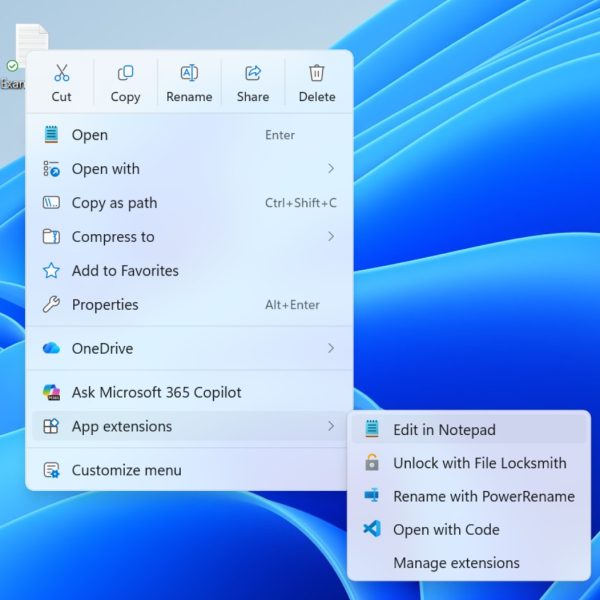Click the Share arrow icon
600x600 pixels.
pyautogui.click(x=253, y=73)
